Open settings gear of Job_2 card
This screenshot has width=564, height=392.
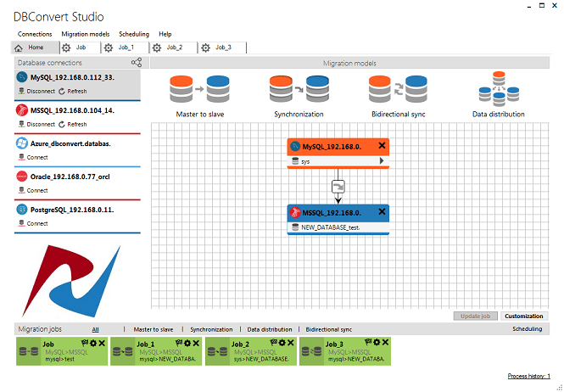pos(282,343)
